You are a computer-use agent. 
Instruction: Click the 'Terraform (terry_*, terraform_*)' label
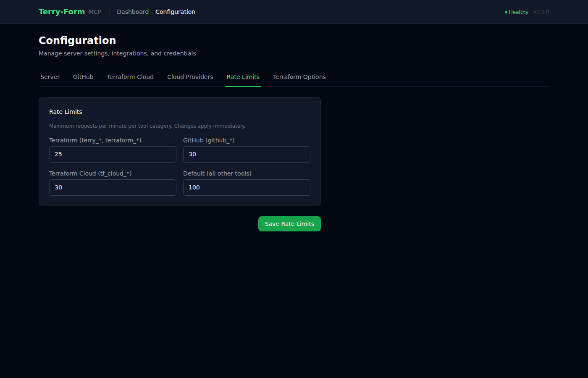tap(95, 140)
